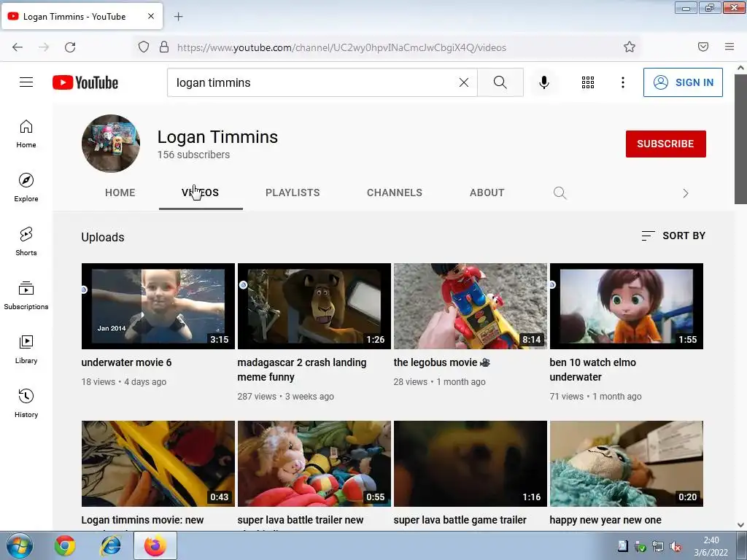Launch Chrome from the taskbar
747x560 pixels.
point(65,545)
